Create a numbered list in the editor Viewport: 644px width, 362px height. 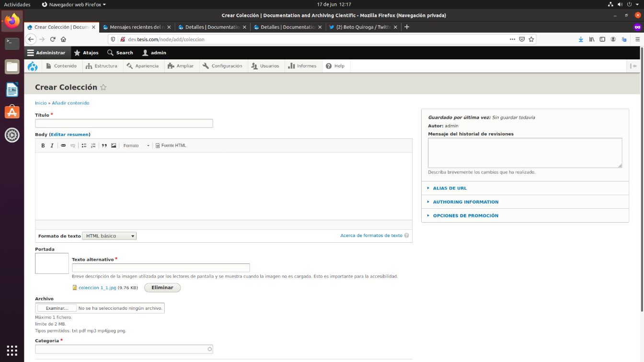[93, 145]
